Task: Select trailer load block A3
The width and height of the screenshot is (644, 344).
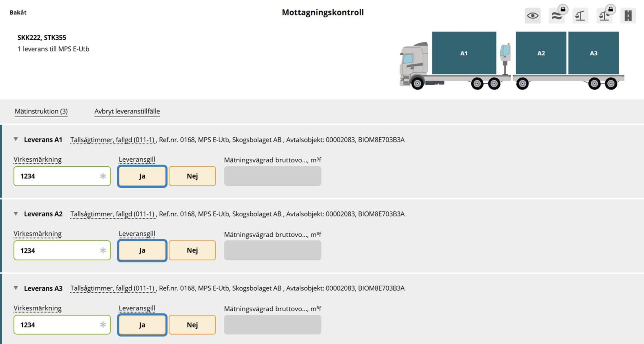Action: (593, 53)
